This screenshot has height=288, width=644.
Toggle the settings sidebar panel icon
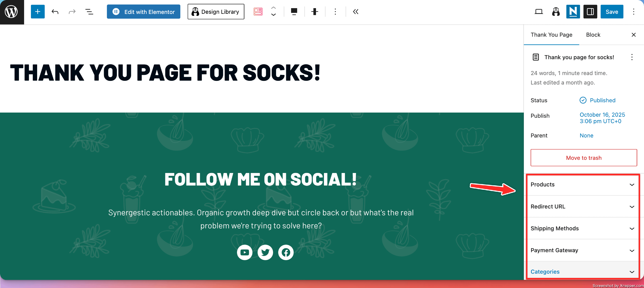(x=590, y=12)
